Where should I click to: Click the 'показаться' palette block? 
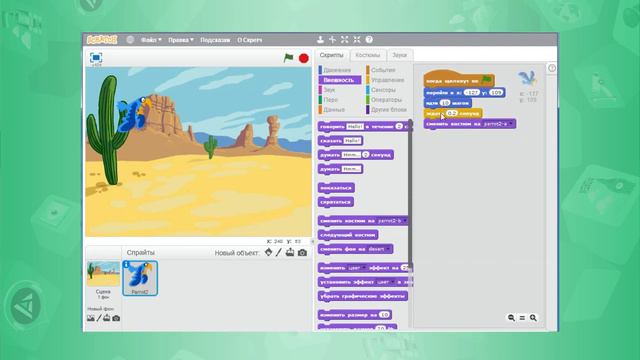click(x=336, y=188)
